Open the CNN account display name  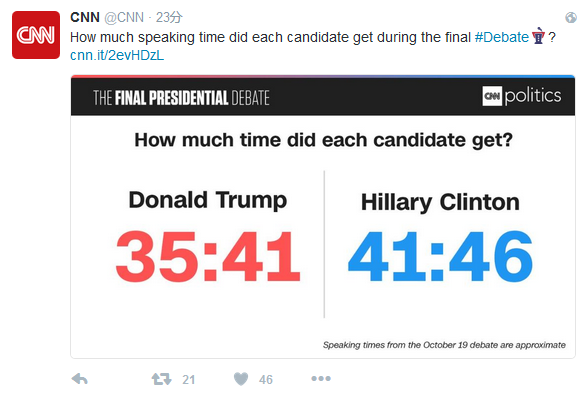coord(85,17)
